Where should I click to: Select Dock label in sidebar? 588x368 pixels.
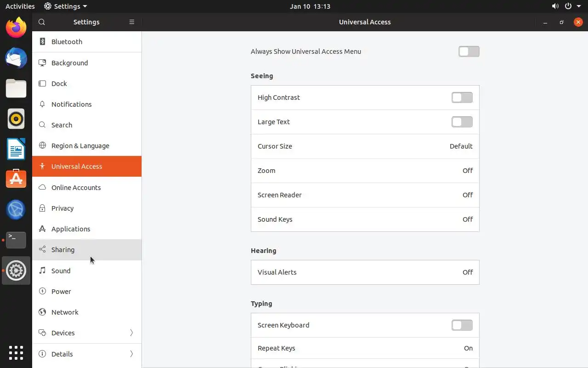tap(59, 83)
